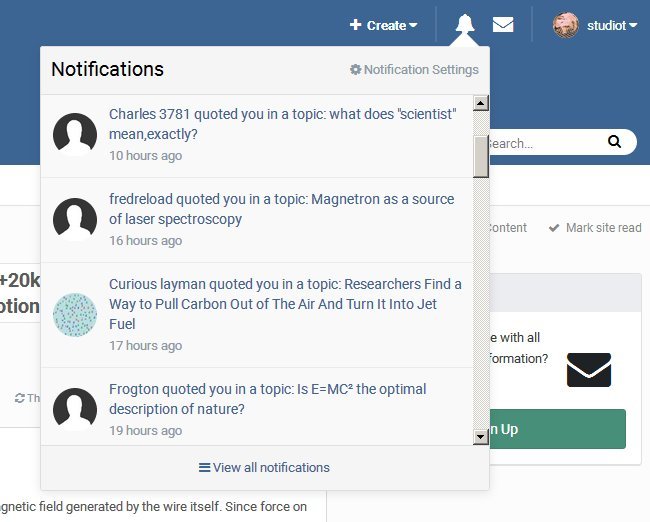This screenshot has height=522, width=650.
Task: Click '17 hours ago' timestamp
Action: pyautogui.click(x=146, y=346)
